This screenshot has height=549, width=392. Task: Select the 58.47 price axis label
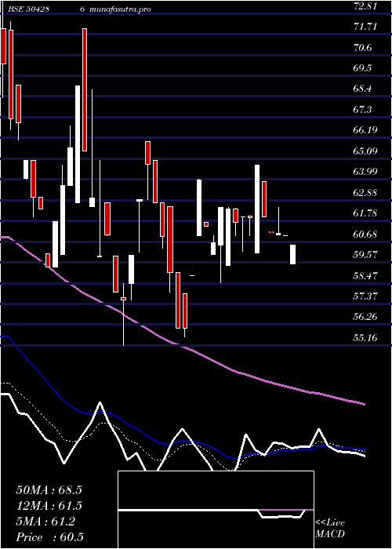(365, 275)
